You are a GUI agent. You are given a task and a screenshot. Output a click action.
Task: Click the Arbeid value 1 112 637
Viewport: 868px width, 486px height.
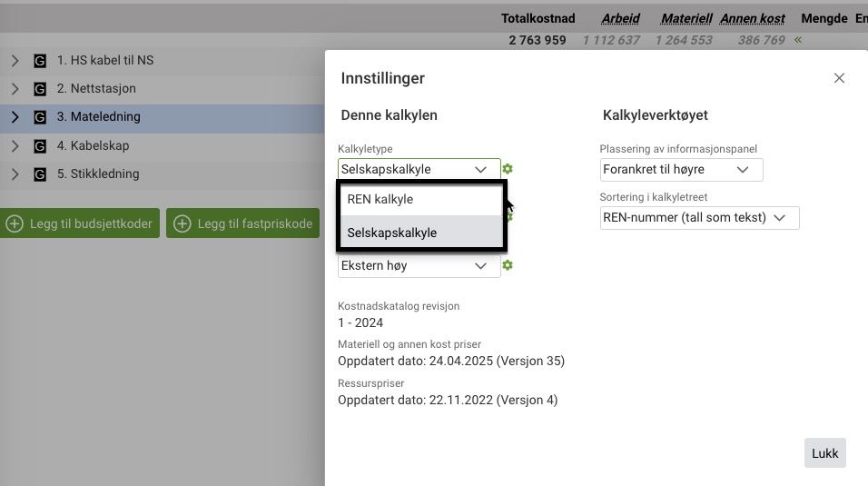[611, 41]
